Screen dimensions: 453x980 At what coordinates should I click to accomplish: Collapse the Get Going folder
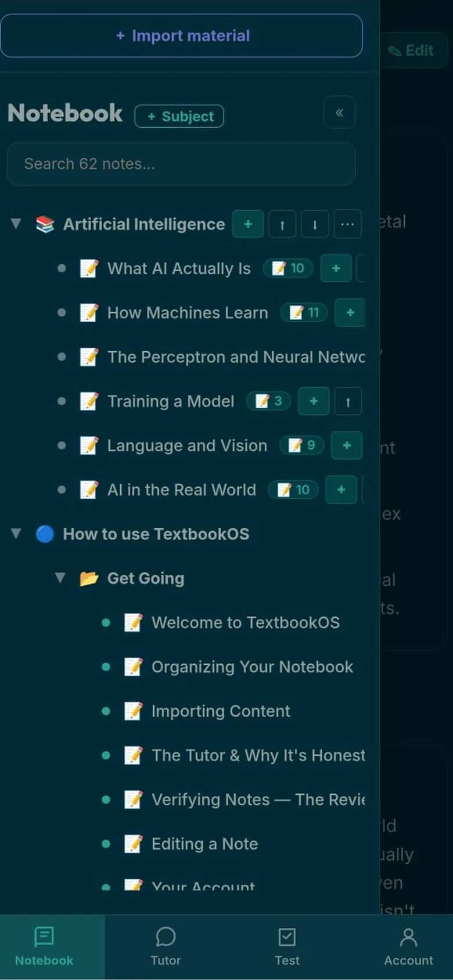60,578
